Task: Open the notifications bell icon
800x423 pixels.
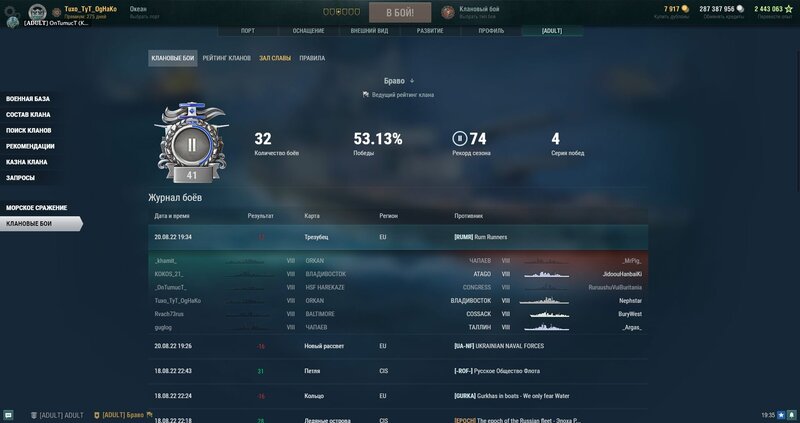Action: pos(791,415)
